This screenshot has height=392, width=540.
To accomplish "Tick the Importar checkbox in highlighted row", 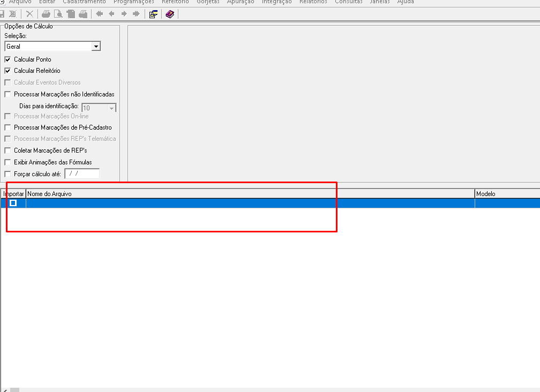I will click(x=13, y=203).
